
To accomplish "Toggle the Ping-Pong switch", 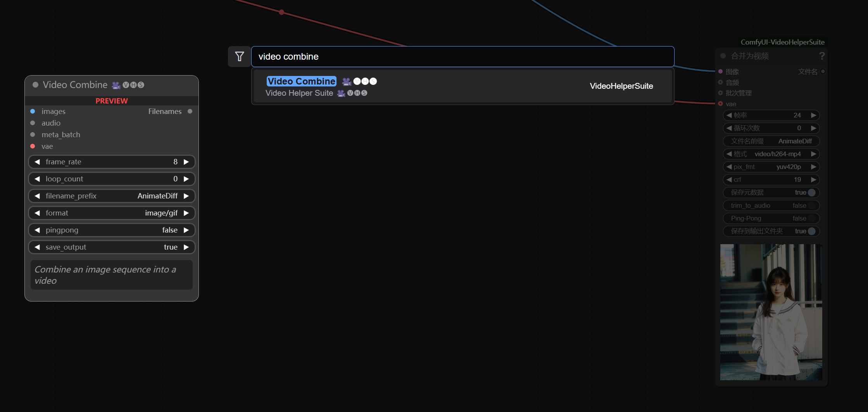I will pos(811,219).
